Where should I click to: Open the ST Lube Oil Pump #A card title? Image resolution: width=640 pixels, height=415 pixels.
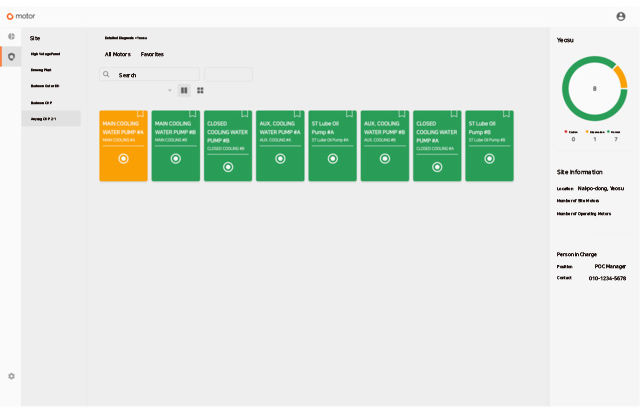coord(325,128)
